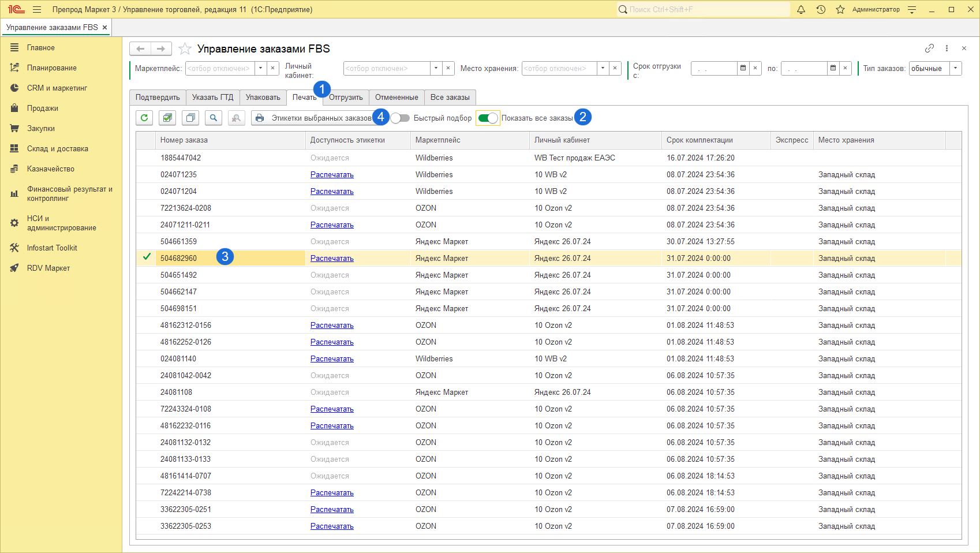Open notifications bell icon
The image size is (980, 553).
click(x=801, y=10)
